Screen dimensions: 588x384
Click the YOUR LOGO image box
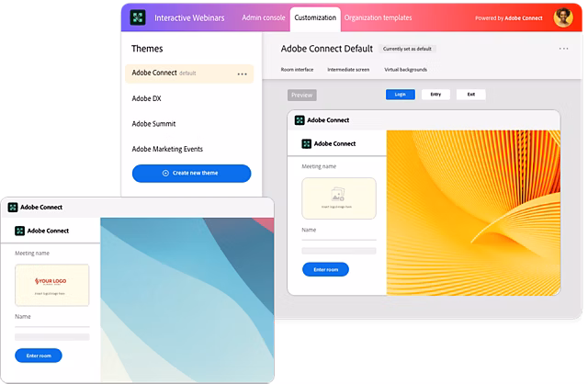click(x=52, y=285)
